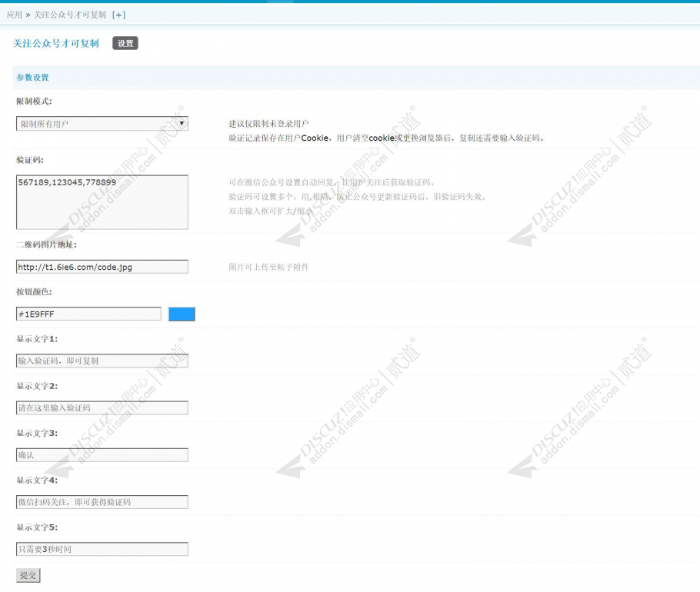Click the 应用 breadcrumb link
Screen dimensions: 700x592
tap(15, 15)
